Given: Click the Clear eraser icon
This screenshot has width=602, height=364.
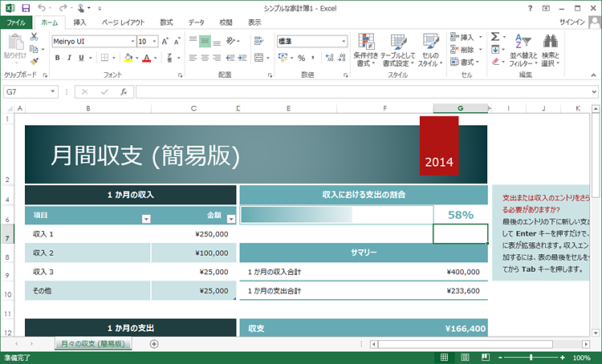Looking at the screenshot, I should click(495, 62).
